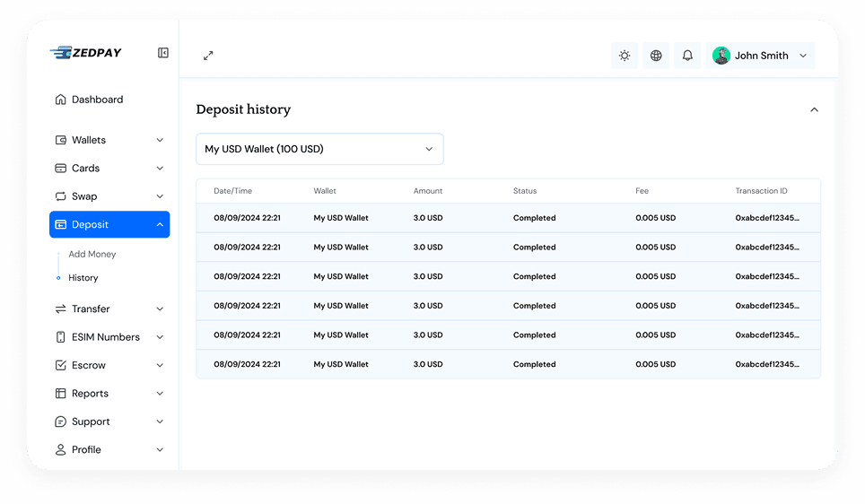
Task: Click the Swap icon in sidebar
Action: (x=61, y=196)
